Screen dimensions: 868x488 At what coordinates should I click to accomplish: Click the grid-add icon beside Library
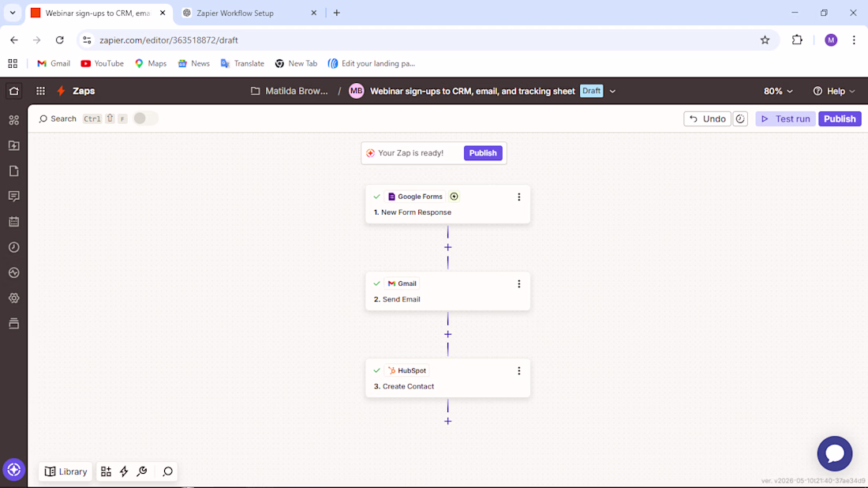(x=106, y=471)
